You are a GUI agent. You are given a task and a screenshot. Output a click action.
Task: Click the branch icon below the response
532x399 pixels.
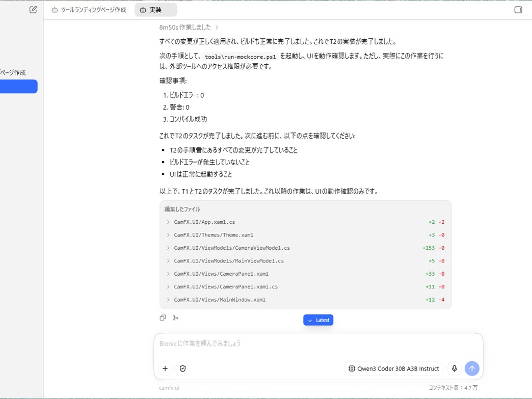tap(175, 317)
